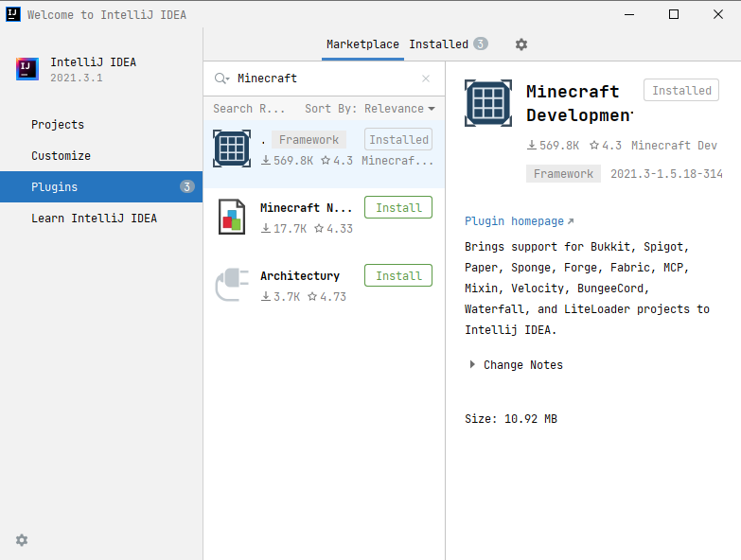Click Installed button in details panel
This screenshot has height=560, width=741.
click(681, 90)
